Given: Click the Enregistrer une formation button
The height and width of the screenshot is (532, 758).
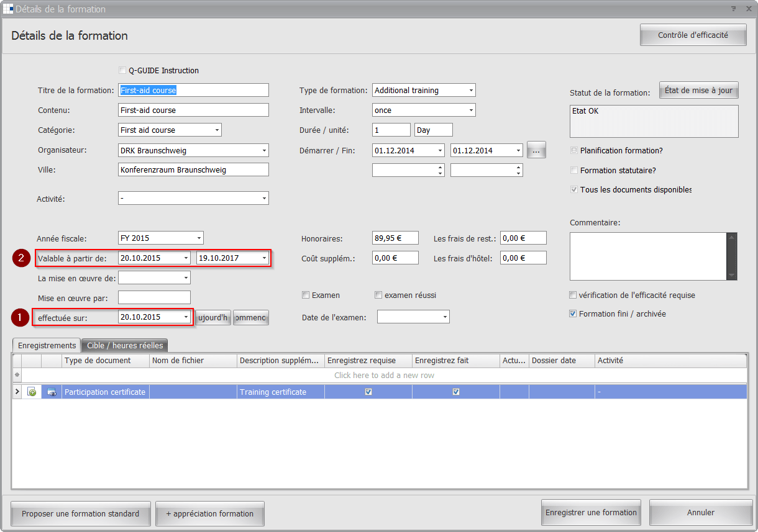Looking at the screenshot, I should click(x=591, y=513).
